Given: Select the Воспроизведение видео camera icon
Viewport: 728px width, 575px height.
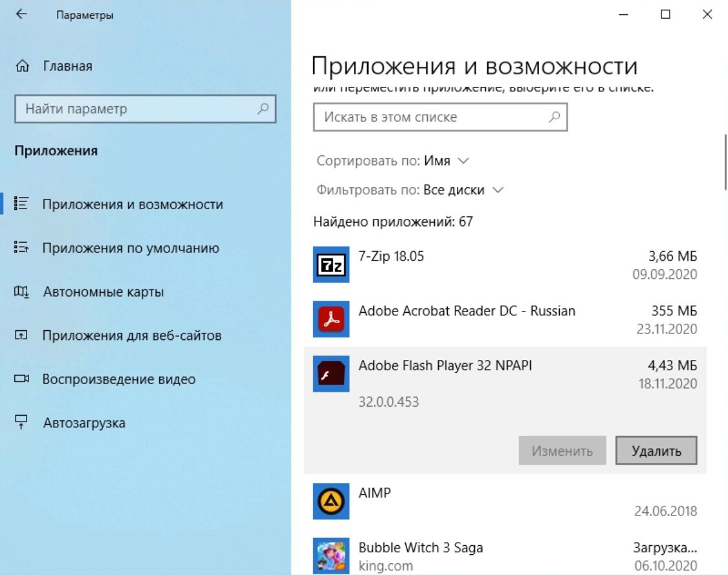Looking at the screenshot, I should (x=21, y=379).
